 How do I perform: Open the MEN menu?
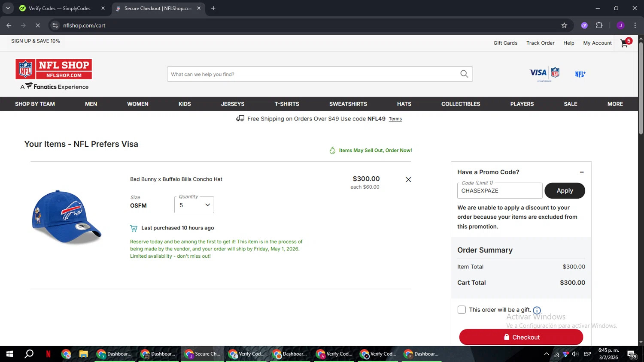[x=91, y=104]
